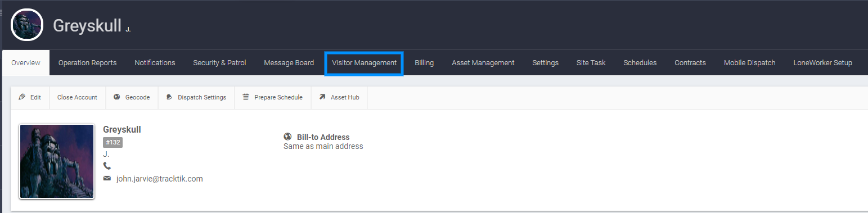Open the LoneWorker Setup tab
The width and height of the screenshot is (868, 213).
(822, 63)
